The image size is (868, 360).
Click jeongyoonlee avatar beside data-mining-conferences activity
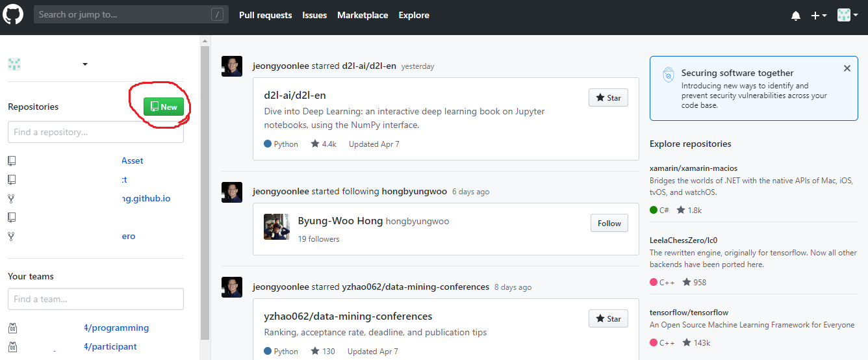click(x=232, y=287)
